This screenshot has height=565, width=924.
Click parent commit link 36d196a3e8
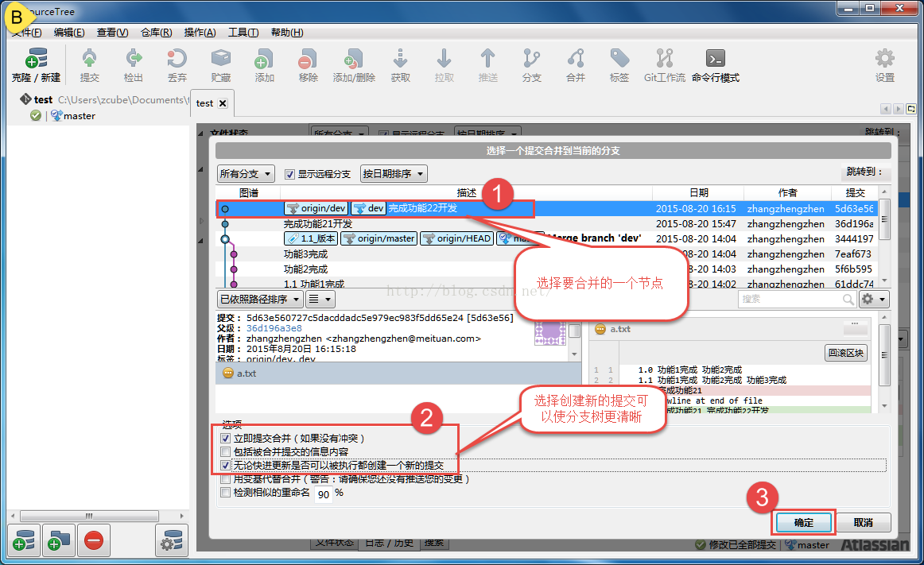coord(274,328)
